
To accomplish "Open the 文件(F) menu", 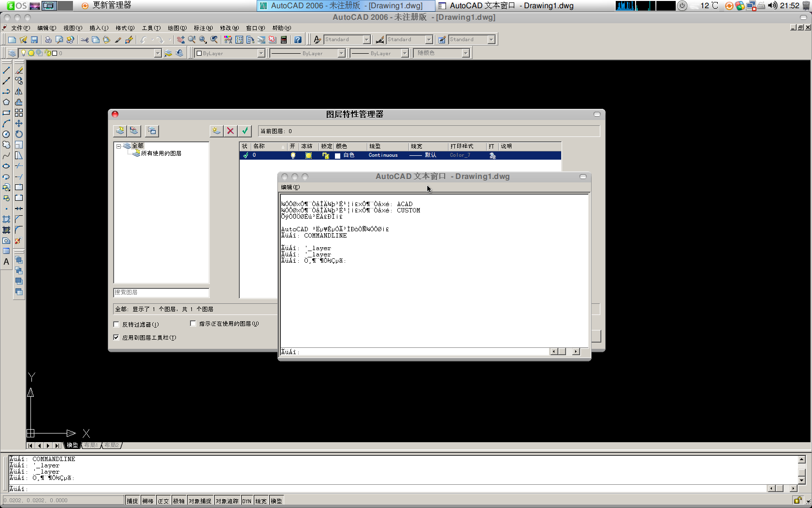I will pos(20,28).
